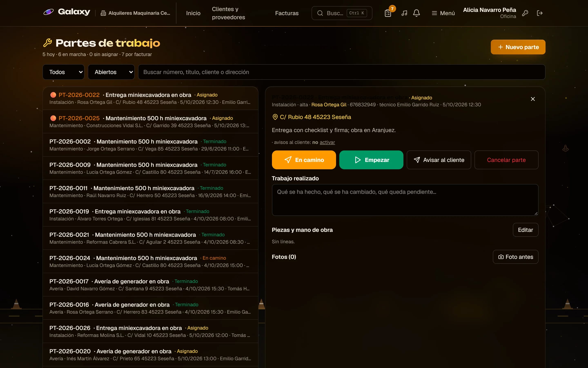The image size is (588, 368).
Task: Click the Alicia Navarro Peña user name
Action: click(x=489, y=10)
